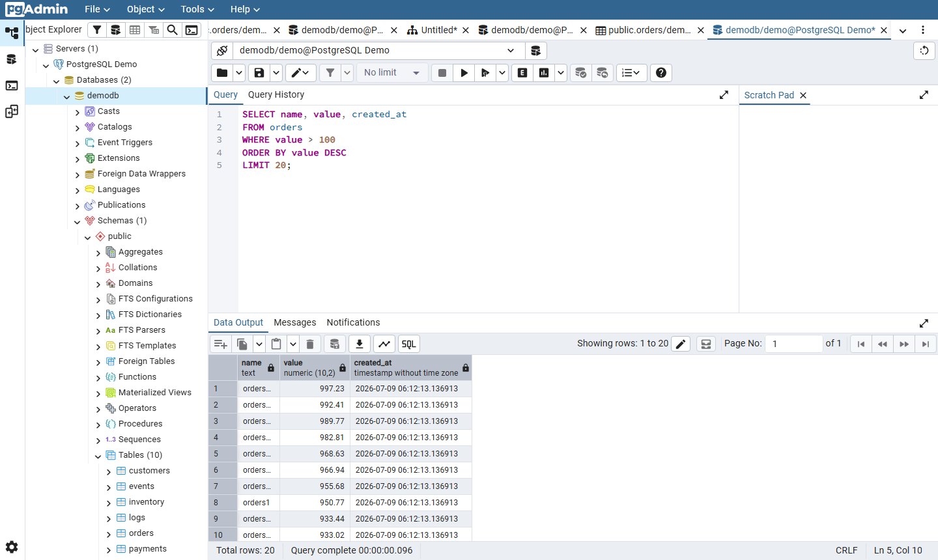Screen dimensions: 938x560
Task: Open query tool help question mark
Action: tap(661, 73)
